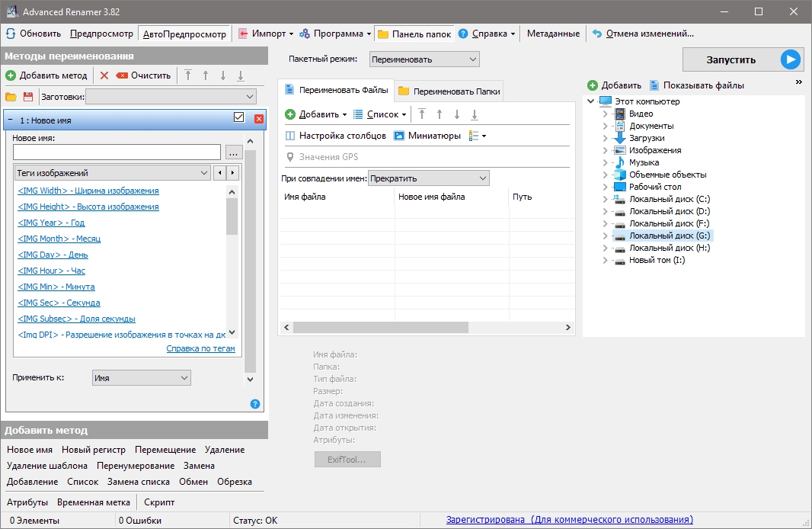Image resolution: width=812 pixels, height=529 pixels.
Task: Sort by Имя файла column header
Action: coord(337,197)
